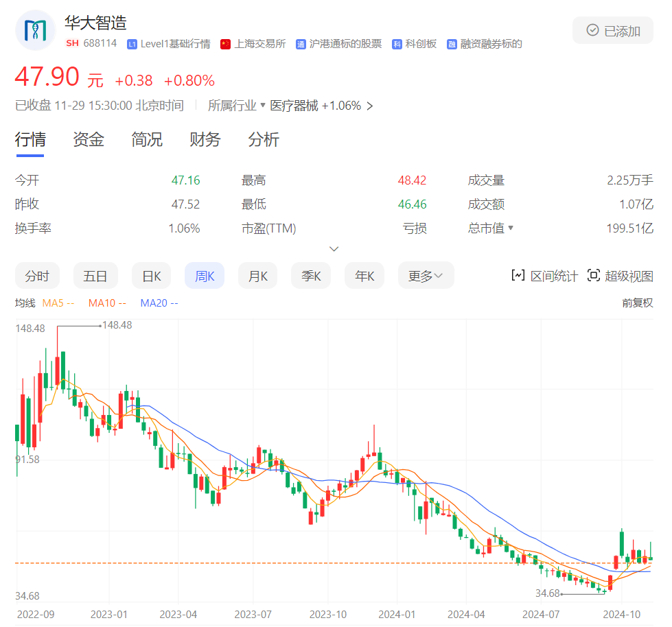Click the 总市值 value 199.51亿
The height and width of the screenshot is (627, 672).
tap(629, 228)
